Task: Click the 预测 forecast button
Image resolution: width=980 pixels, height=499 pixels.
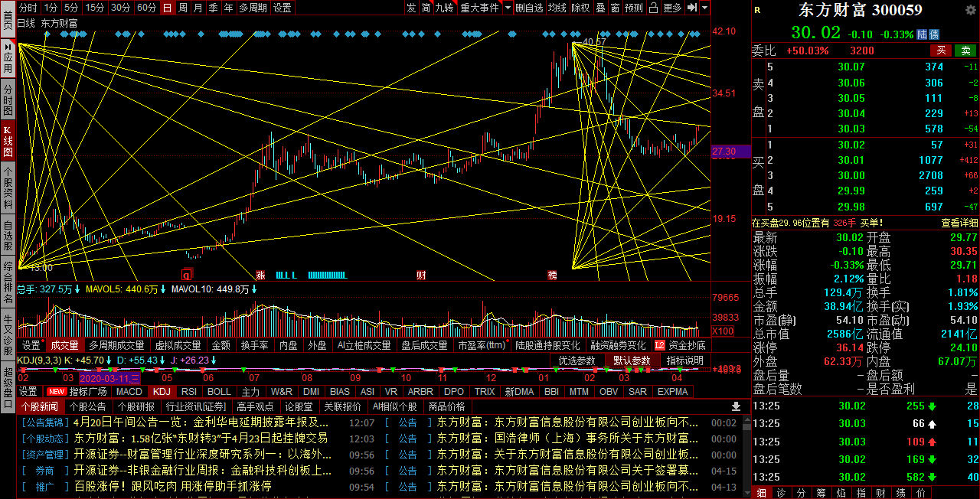Action: 634,8
